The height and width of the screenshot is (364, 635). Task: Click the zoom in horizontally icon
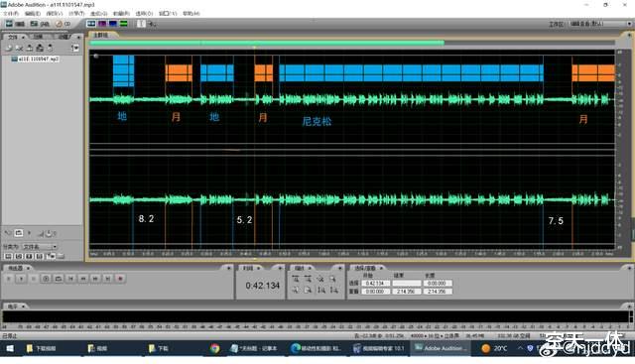pyautogui.click(x=296, y=279)
